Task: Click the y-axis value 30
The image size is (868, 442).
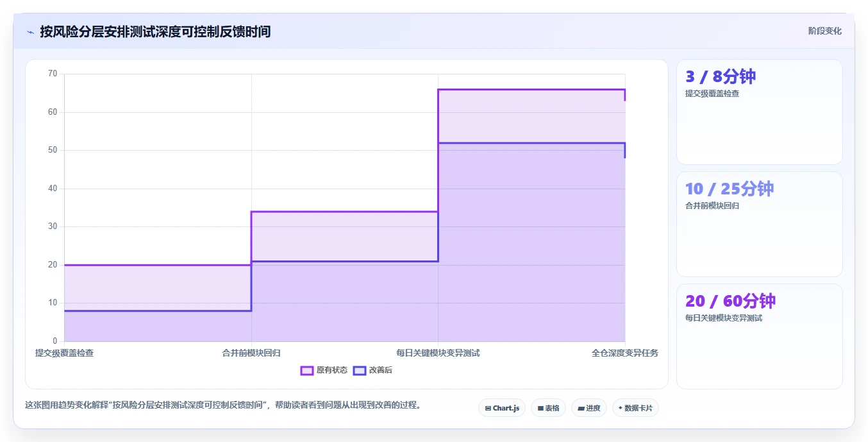Action: 53,226
